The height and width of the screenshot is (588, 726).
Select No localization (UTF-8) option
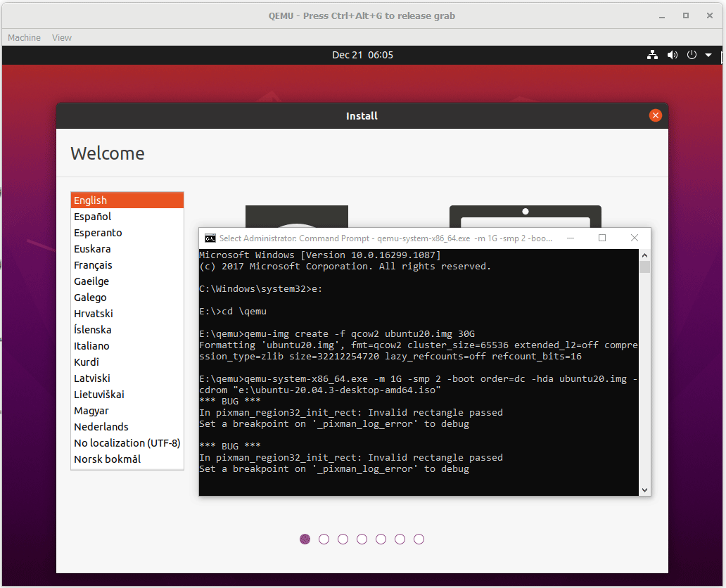[127, 442]
